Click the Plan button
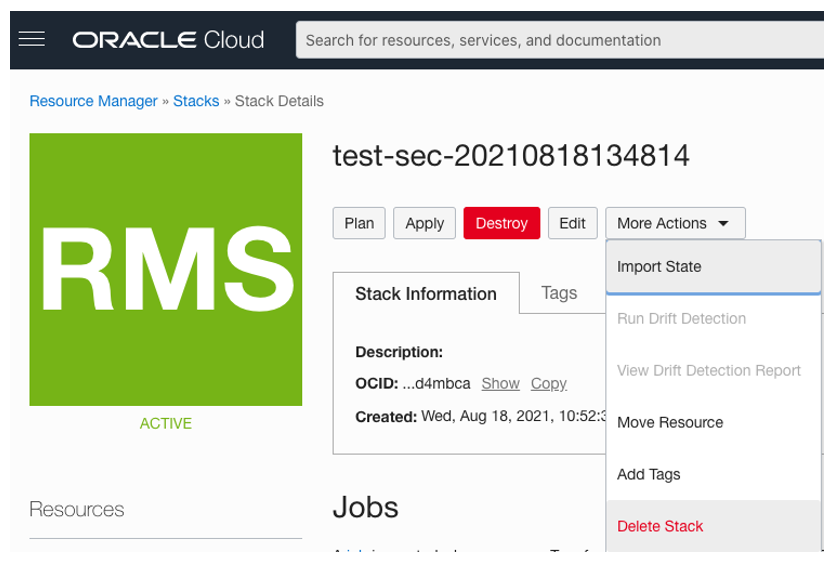Screen dimensions: 837x564 pos(359,223)
